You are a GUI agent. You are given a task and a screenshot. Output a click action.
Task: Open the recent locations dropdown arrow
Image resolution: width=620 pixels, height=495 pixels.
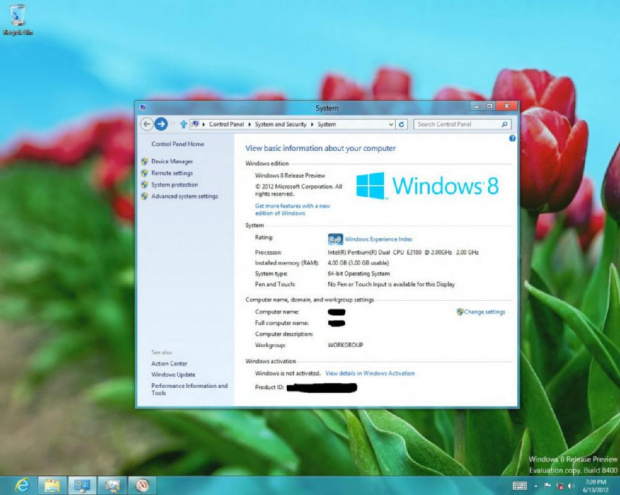coord(172,124)
